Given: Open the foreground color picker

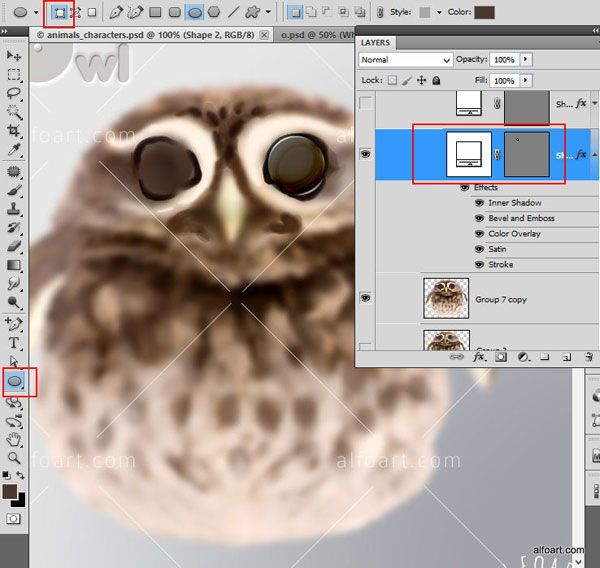Looking at the screenshot, I should click(x=9, y=491).
